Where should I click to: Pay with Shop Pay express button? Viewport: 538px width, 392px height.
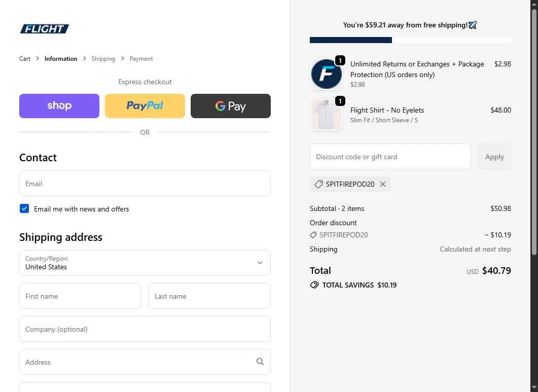(x=59, y=106)
